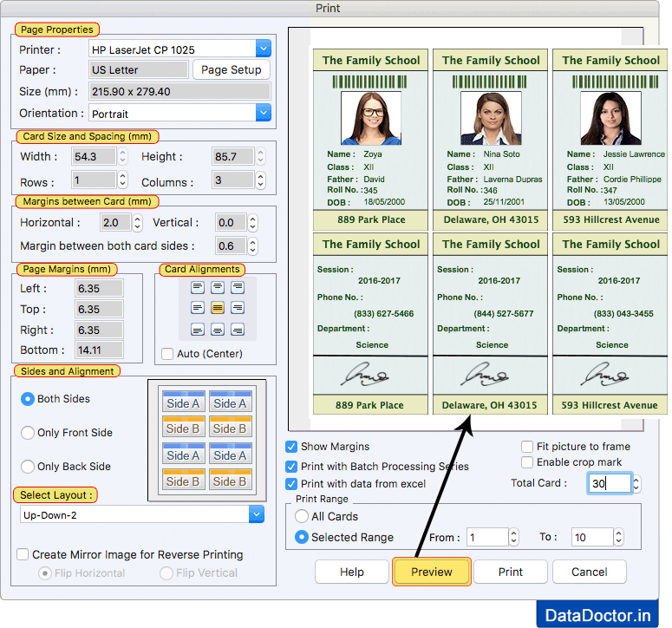
Task: Click the Page Setup button
Action: pyautogui.click(x=231, y=70)
